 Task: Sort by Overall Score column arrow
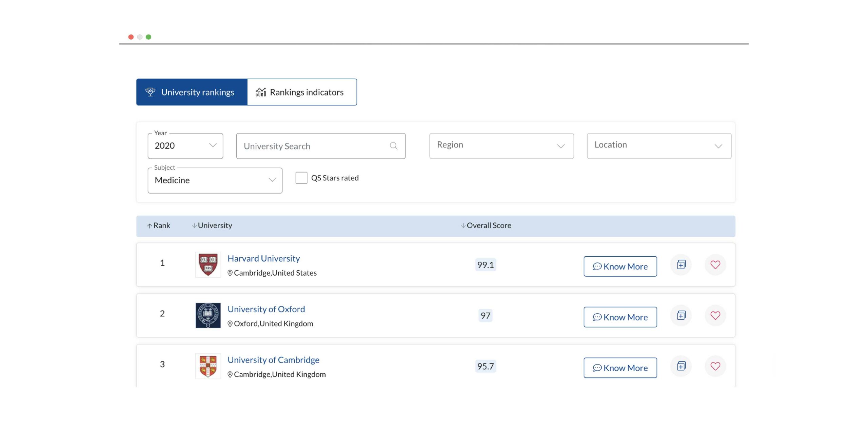pyautogui.click(x=463, y=226)
